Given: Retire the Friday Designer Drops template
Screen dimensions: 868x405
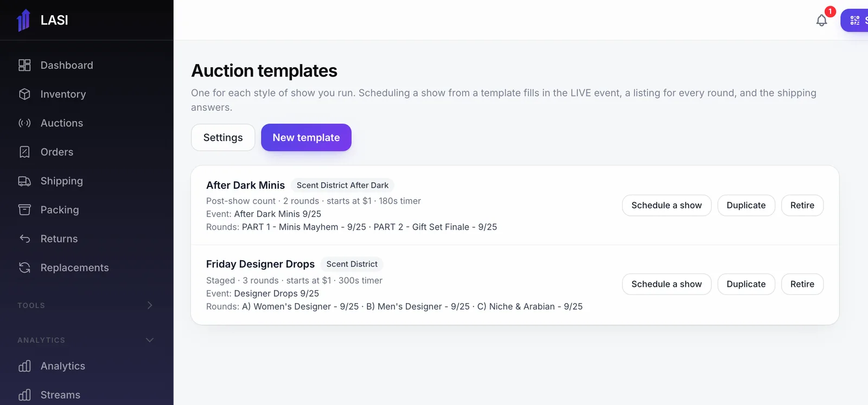Looking at the screenshot, I should coord(802,284).
